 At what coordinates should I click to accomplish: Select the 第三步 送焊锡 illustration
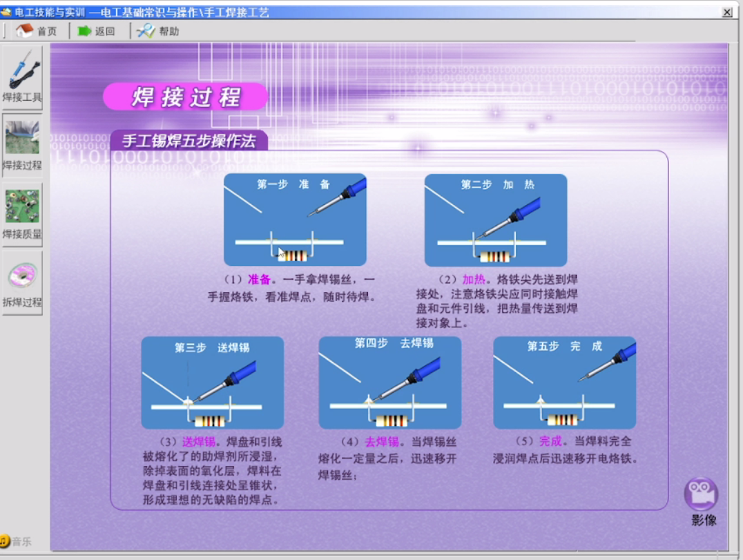click(x=212, y=383)
